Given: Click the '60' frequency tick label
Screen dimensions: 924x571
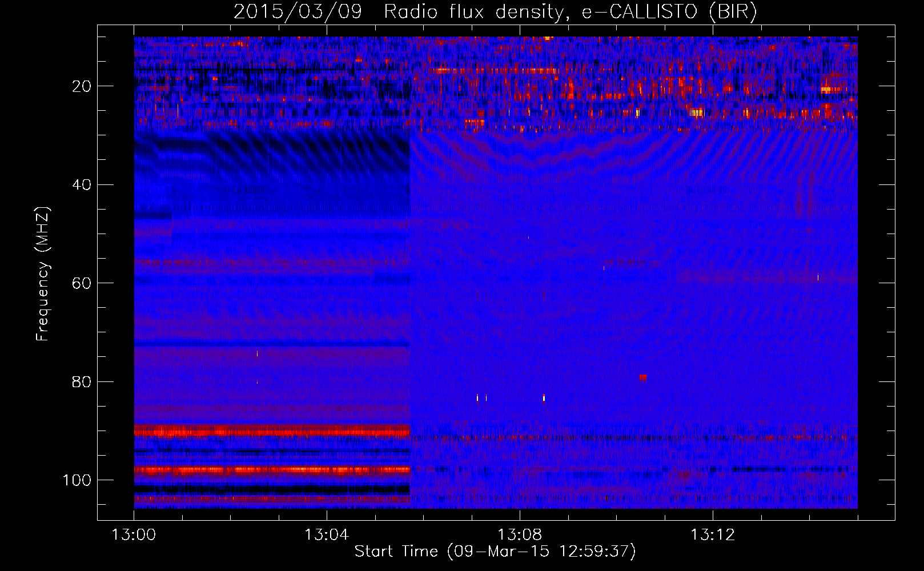Looking at the screenshot, I should click(x=82, y=283).
